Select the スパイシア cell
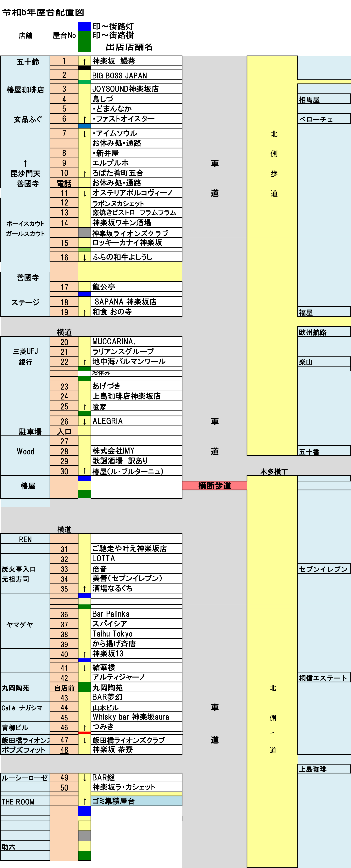 pos(136,624)
